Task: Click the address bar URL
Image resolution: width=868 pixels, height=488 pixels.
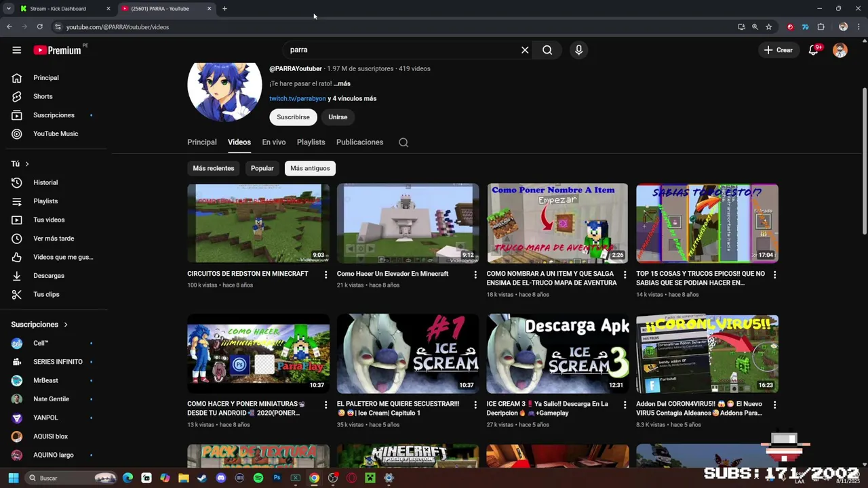Action: (x=117, y=27)
